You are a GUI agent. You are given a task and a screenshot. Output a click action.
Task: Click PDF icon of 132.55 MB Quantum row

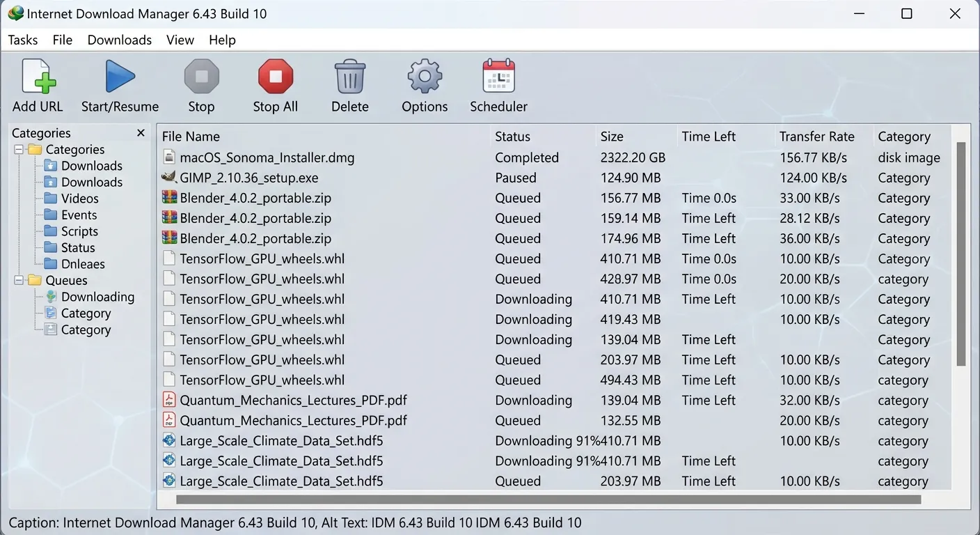tap(168, 420)
